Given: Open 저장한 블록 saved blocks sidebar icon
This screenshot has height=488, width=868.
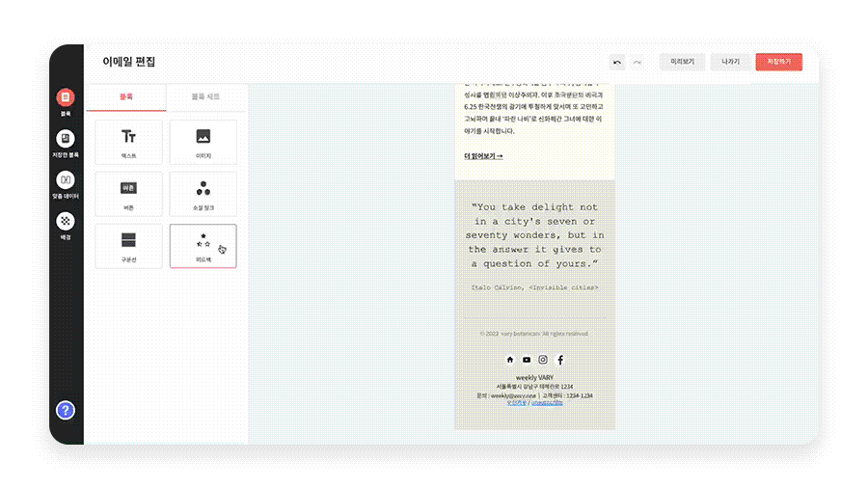Looking at the screenshot, I should click(x=66, y=138).
